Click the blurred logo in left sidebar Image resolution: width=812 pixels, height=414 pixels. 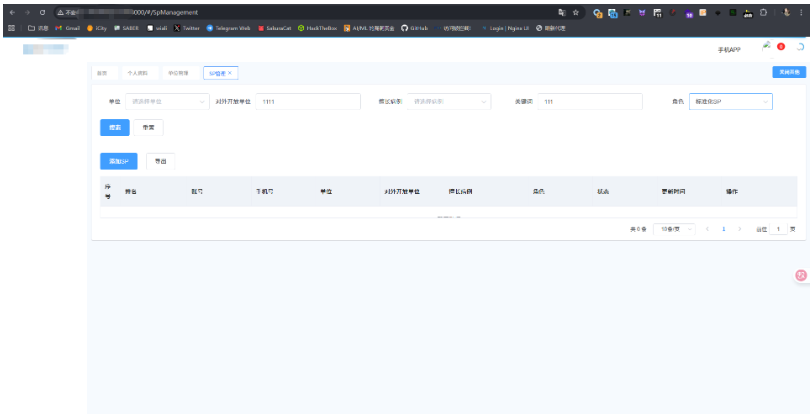point(46,49)
